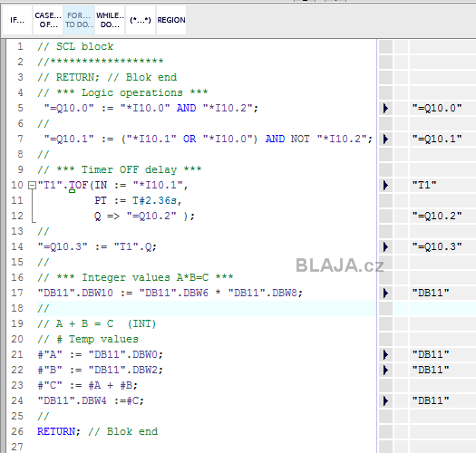This screenshot has height=453, width=476.
Task: Expand the line 22 "DB11" arrow
Action: (385, 371)
